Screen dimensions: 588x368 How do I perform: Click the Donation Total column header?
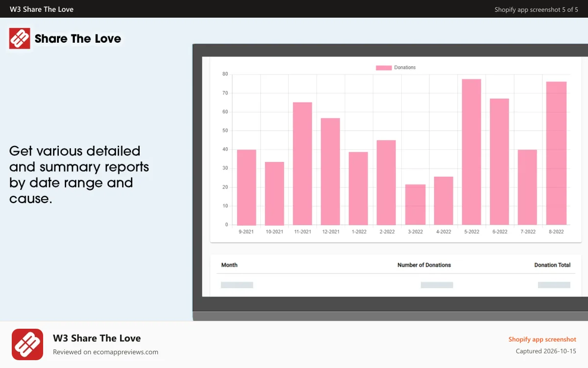point(552,265)
